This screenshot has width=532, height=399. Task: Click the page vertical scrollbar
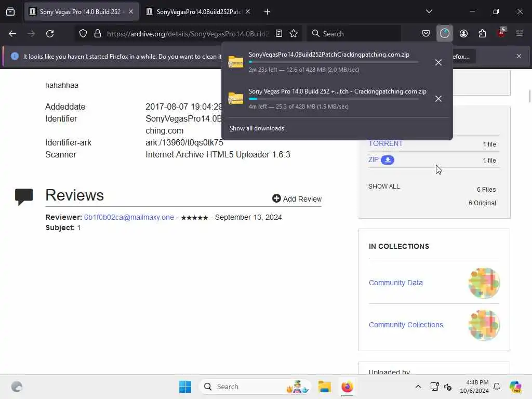coord(529,96)
